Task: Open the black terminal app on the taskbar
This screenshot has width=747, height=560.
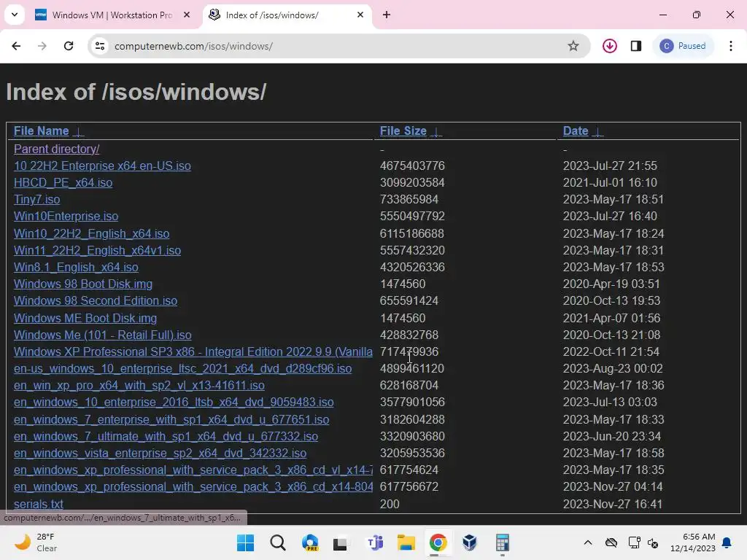Action: point(340,543)
